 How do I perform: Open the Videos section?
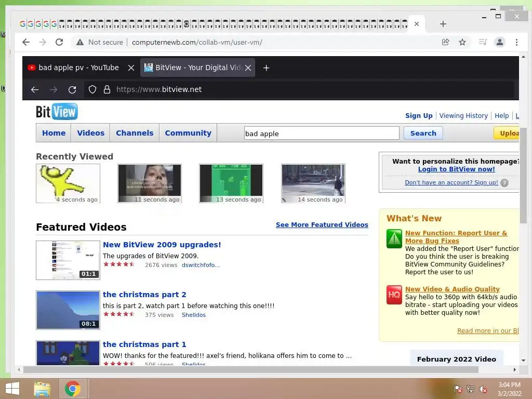coord(90,133)
